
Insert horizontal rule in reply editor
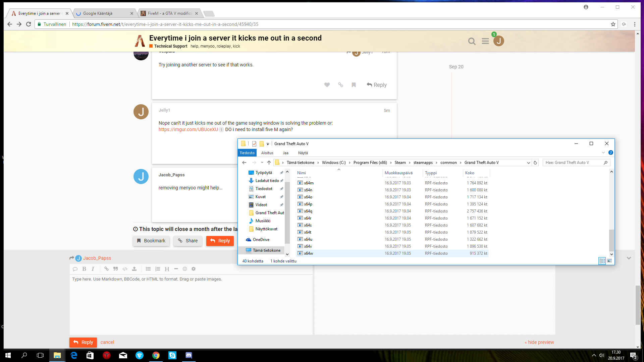[x=176, y=269]
